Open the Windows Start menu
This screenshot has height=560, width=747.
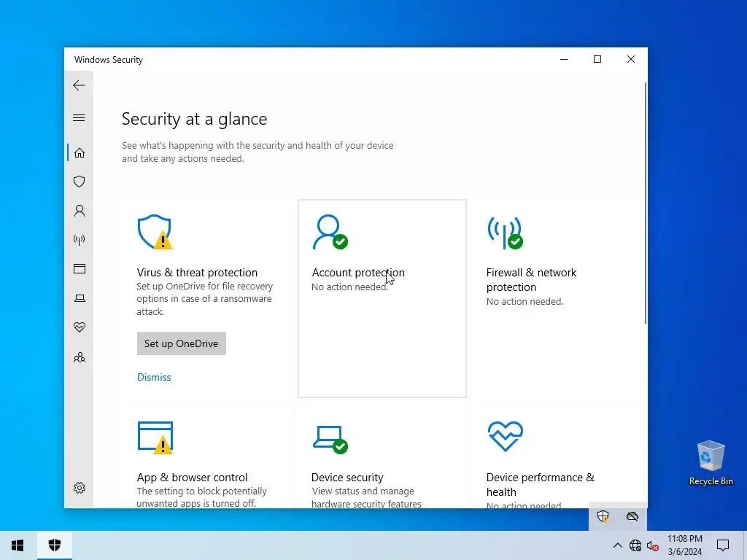coord(18,545)
